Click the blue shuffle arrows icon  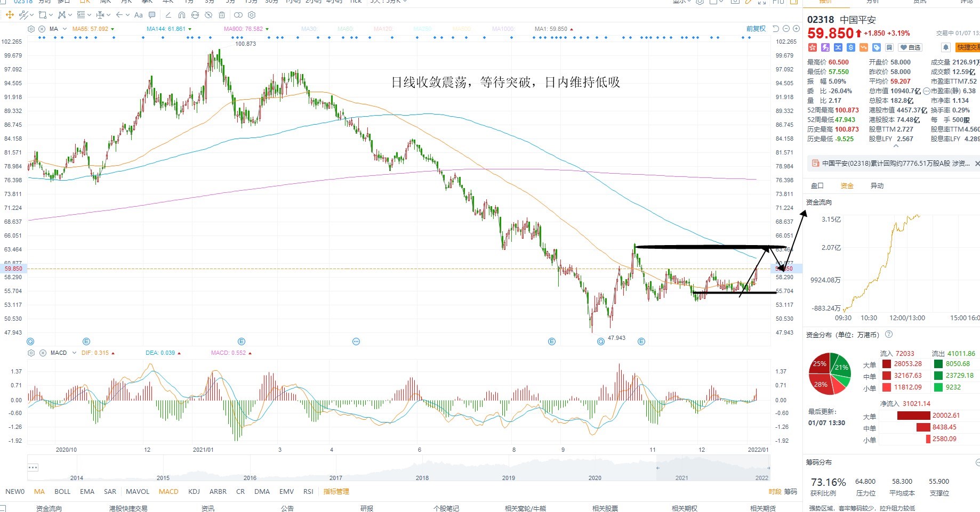[838, 47]
